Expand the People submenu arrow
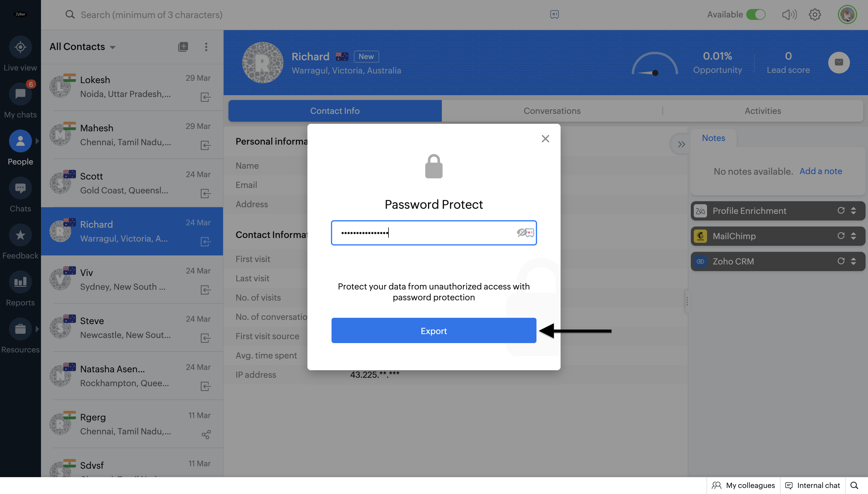This screenshot has height=494, width=868. coord(37,141)
